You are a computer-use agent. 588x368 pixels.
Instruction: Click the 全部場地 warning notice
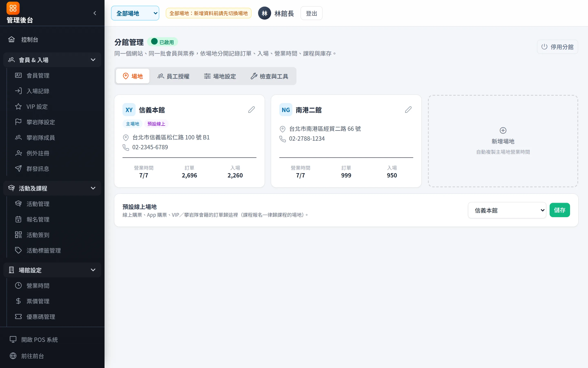point(208,13)
